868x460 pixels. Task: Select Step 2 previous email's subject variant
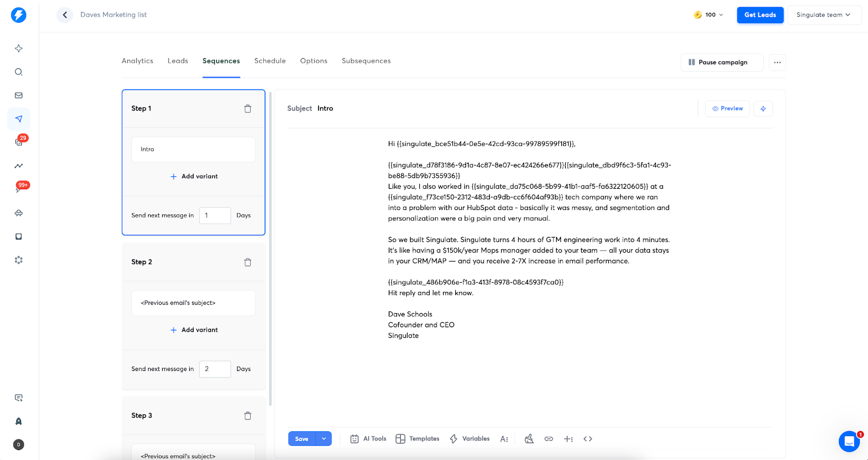pyautogui.click(x=193, y=303)
